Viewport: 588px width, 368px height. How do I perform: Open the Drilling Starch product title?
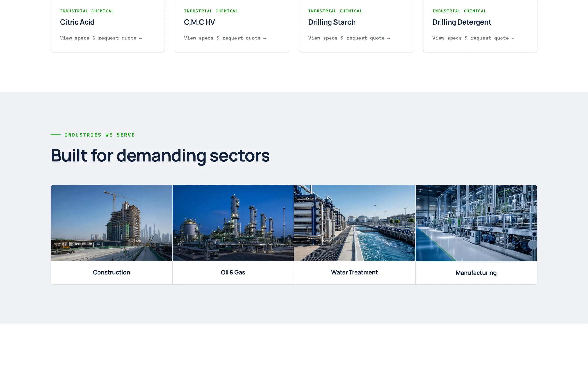332,22
